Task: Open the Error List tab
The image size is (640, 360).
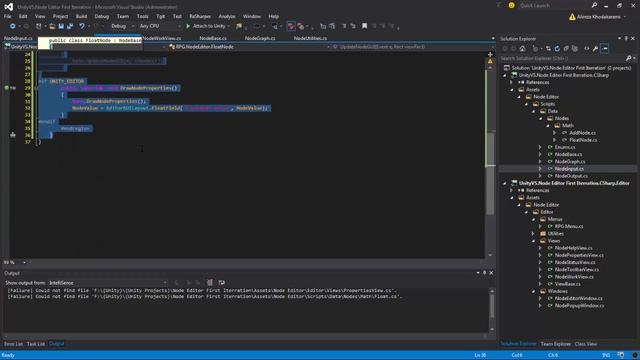Action: [x=13, y=344]
